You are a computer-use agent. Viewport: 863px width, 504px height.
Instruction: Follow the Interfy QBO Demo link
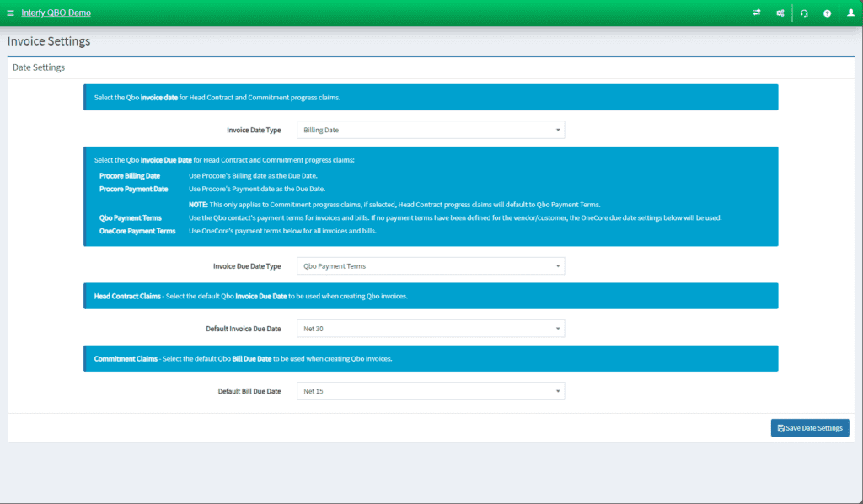(x=56, y=13)
